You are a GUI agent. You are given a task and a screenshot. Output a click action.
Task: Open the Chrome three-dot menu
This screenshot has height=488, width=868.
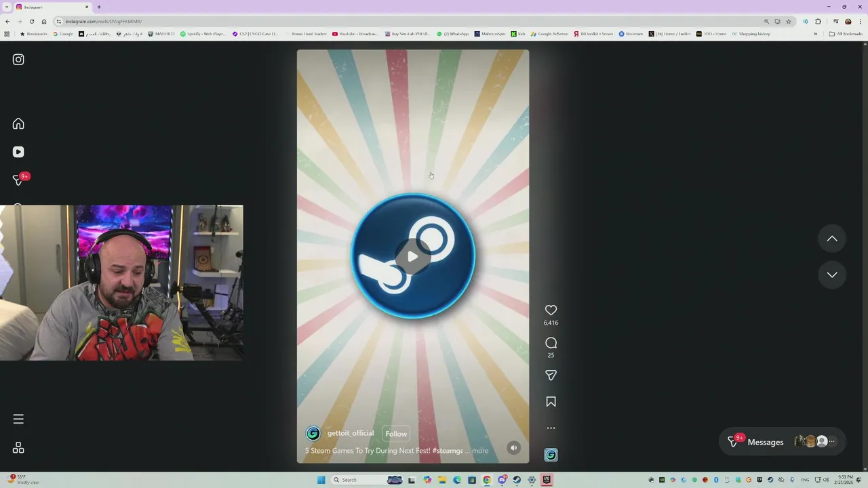click(860, 21)
